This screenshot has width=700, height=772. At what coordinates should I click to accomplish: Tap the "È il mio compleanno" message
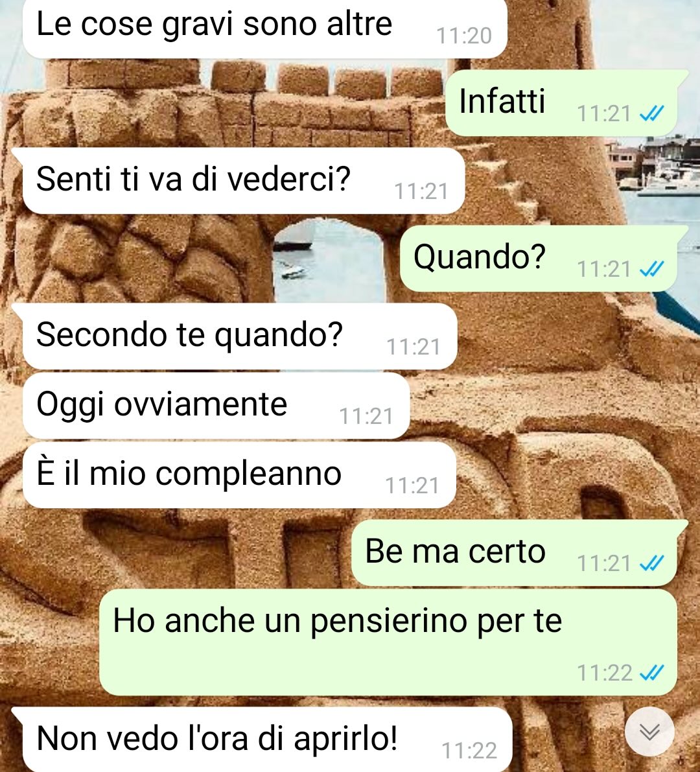pyautogui.click(x=239, y=475)
